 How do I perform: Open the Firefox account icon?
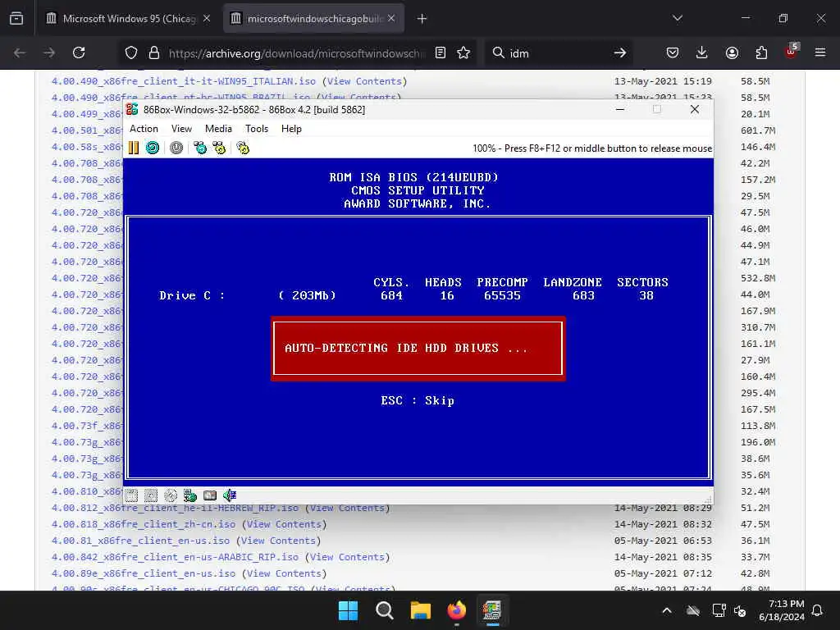[x=732, y=52]
